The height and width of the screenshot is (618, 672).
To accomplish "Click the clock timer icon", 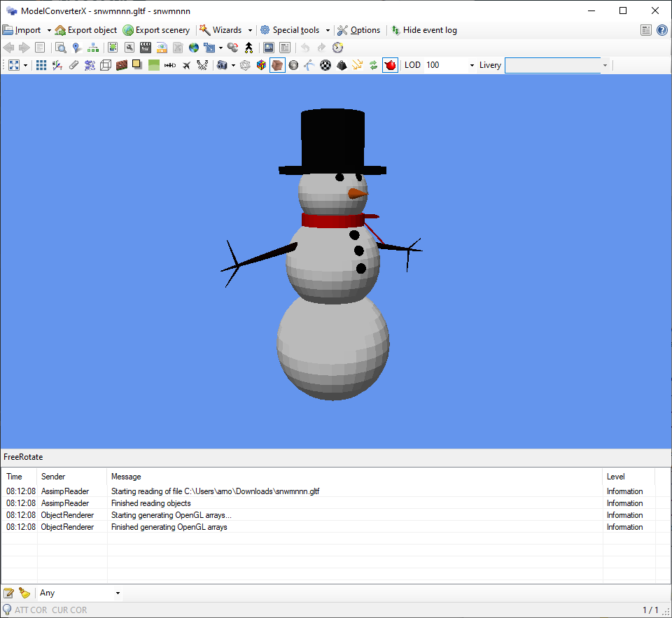I will click(337, 48).
